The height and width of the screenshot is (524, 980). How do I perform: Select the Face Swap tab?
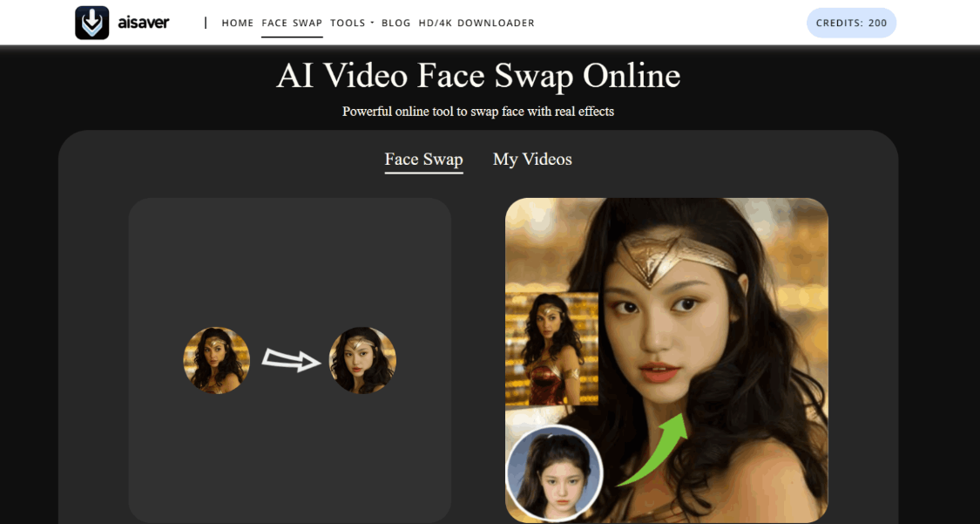click(x=423, y=160)
